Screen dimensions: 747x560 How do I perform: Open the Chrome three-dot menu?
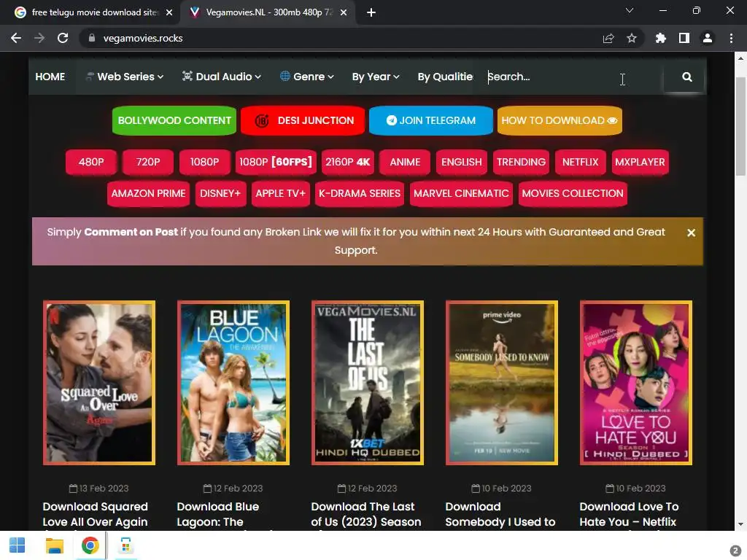pos(731,38)
